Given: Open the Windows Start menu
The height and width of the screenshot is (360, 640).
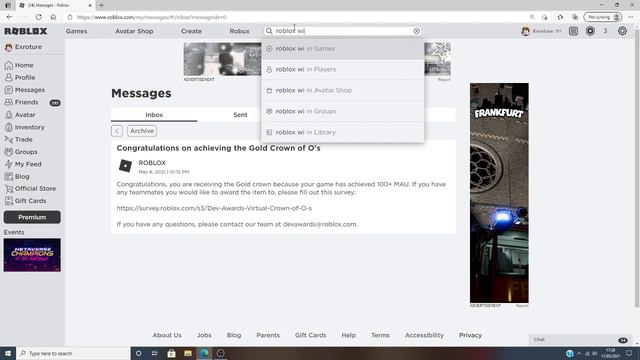Looking at the screenshot, I should coord(8,353).
